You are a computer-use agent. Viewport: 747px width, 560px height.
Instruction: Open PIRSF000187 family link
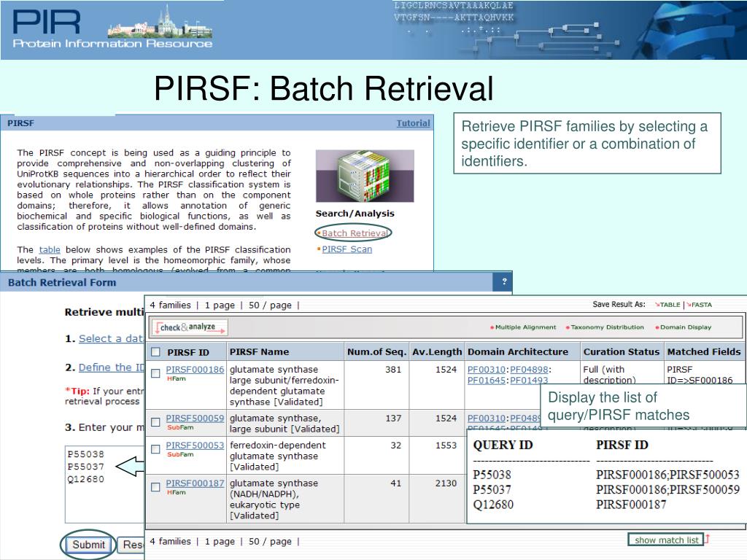click(x=195, y=483)
